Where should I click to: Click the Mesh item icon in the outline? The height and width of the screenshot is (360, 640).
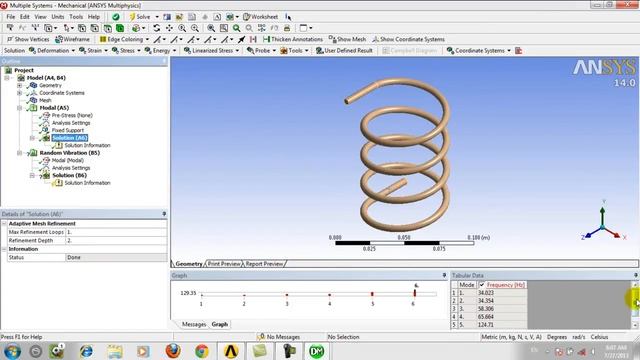pos(33,100)
